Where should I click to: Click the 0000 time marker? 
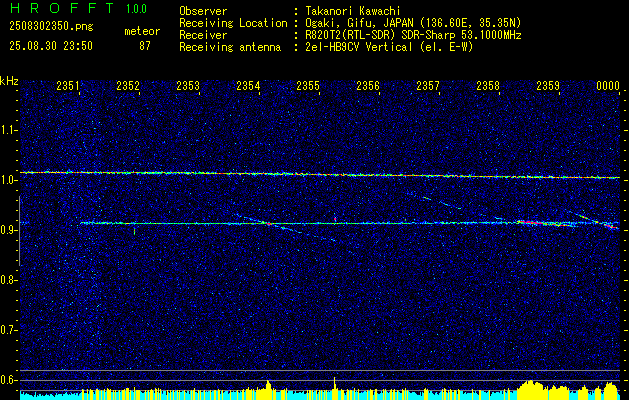tap(608, 85)
